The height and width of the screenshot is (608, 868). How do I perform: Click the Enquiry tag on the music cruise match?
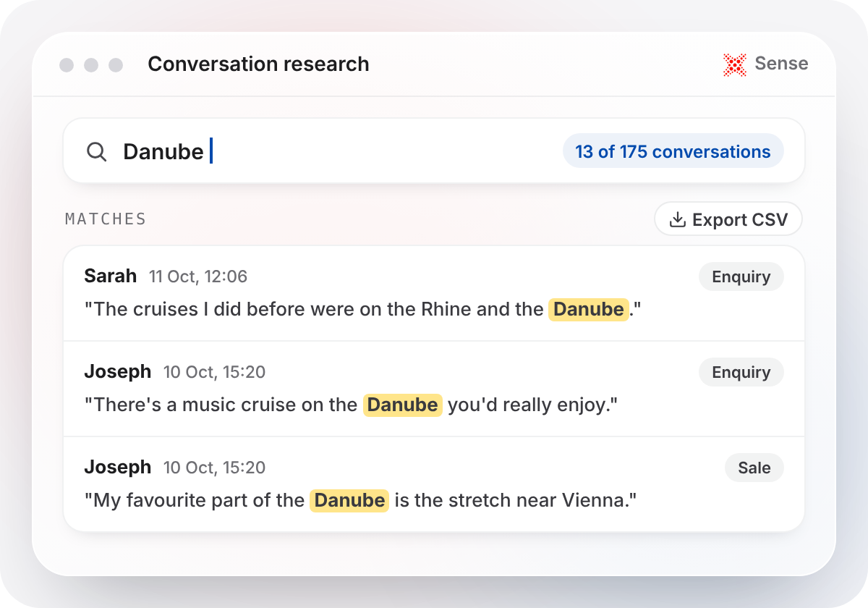[741, 372]
